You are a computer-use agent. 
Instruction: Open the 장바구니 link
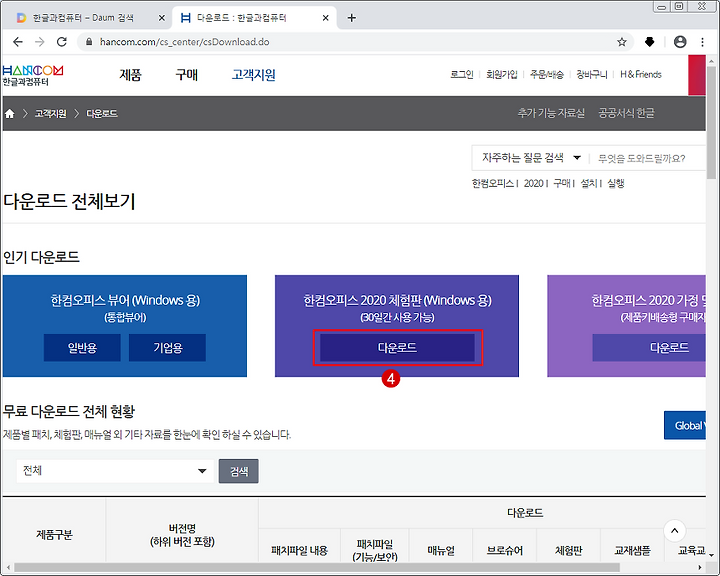click(x=592, y=74)
